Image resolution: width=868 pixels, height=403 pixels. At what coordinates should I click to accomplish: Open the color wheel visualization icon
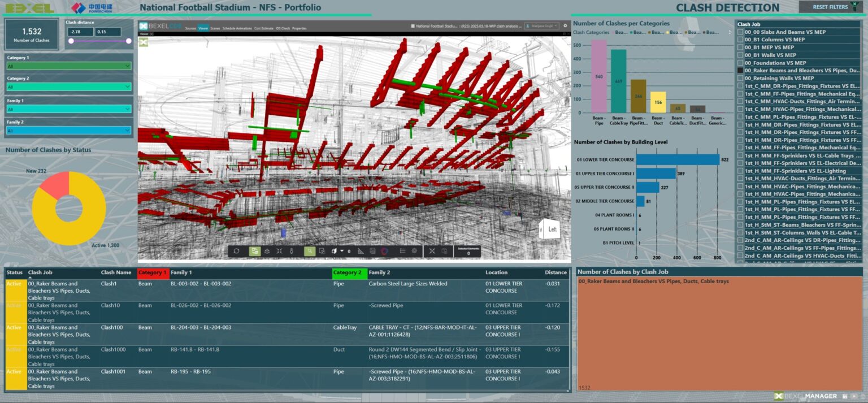[x=385, y=250]
